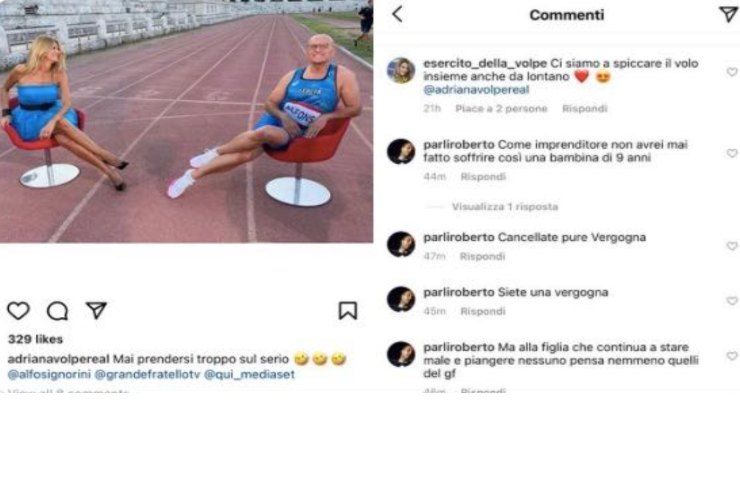Share post using paper plane icon below photo
The image size is (740, 480).
[x=96, y=310]
